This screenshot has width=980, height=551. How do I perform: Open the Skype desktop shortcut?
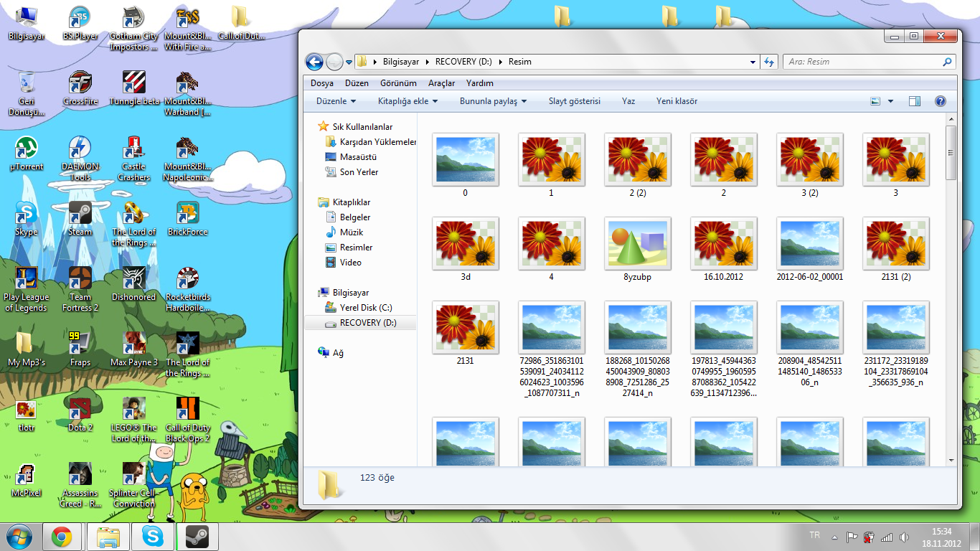click(x=27, y=220)
